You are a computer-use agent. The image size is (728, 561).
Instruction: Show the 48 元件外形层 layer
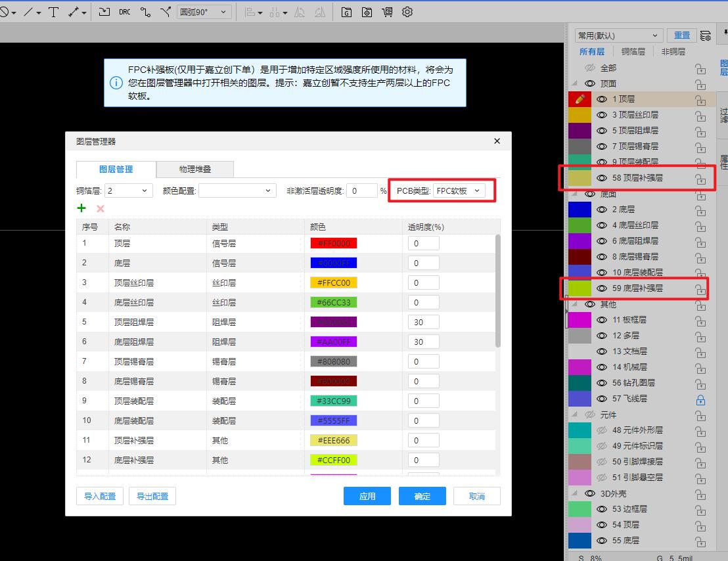601,430
